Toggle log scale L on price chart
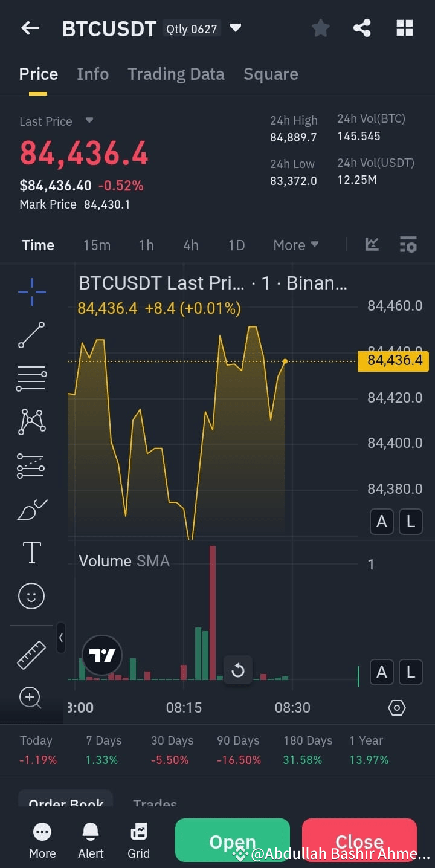This screenshot has width=435, height=868. pyautogui.click(x=411, y=522)
